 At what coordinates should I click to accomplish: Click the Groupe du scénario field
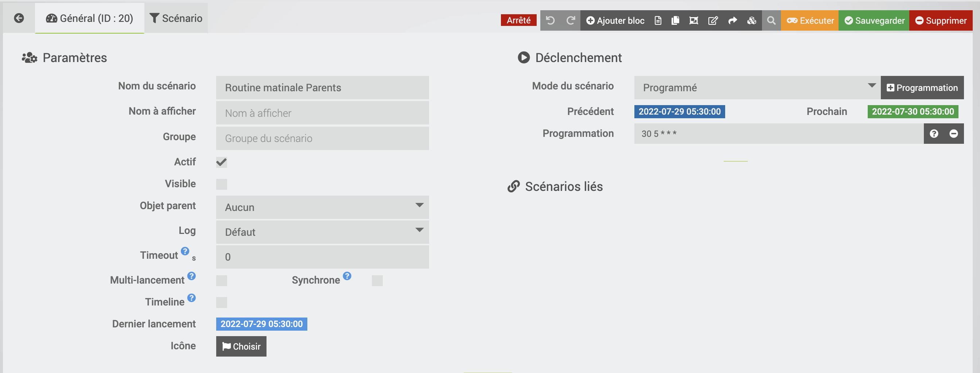322,138
